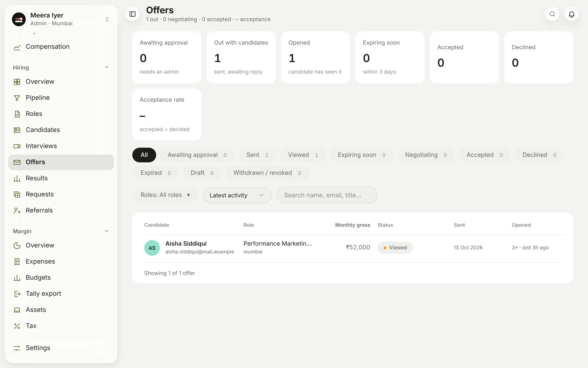Filter by Viewed tab
Screen dimensions: 588x368
[x=303, y=155]
